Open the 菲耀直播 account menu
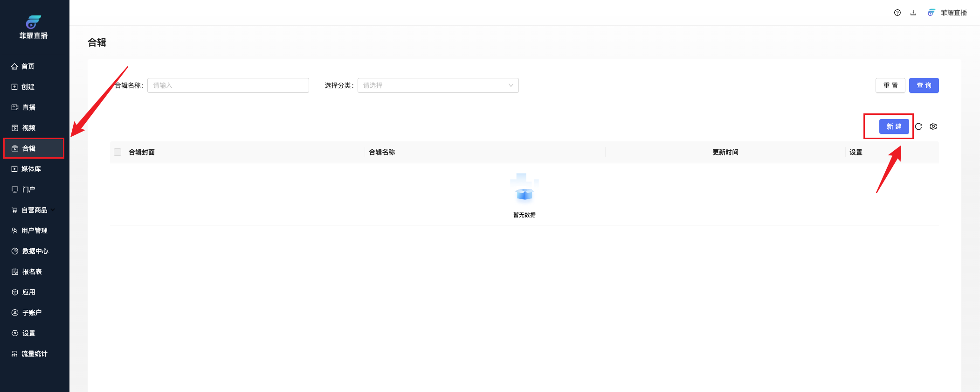980x392 pixels. point(947,13)
